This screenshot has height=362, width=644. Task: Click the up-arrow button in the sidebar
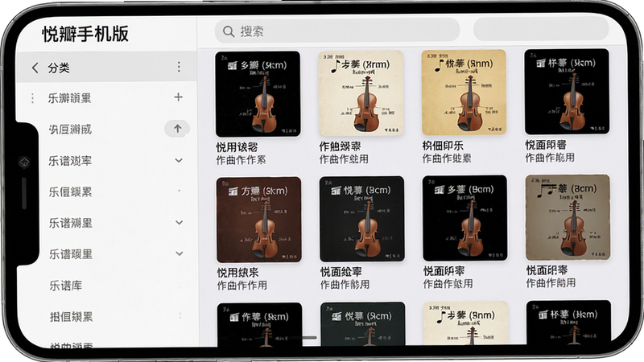tap(177, 129)
